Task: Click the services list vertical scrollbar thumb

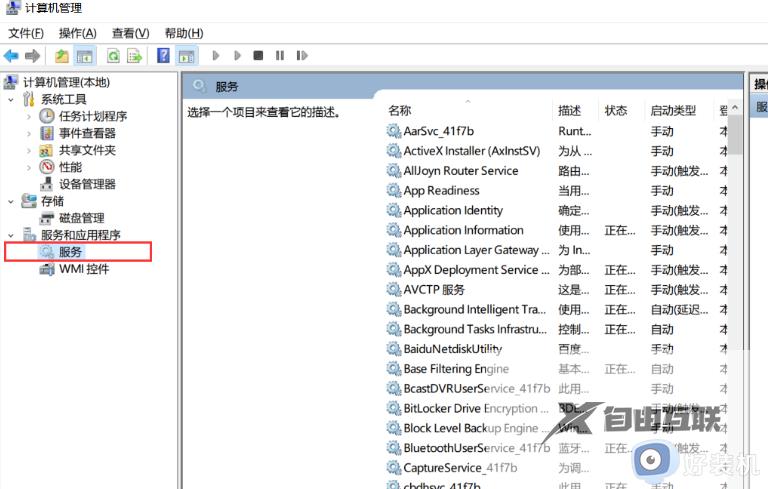Action: click(735, 135)
